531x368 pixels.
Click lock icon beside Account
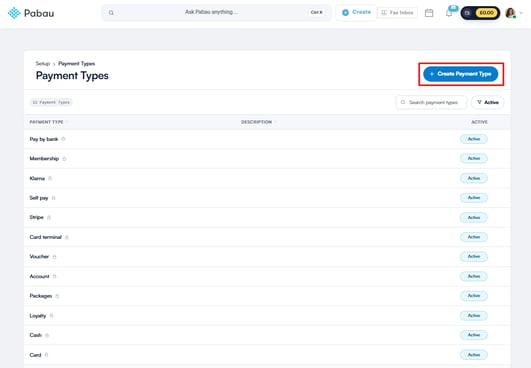point(55,276)
